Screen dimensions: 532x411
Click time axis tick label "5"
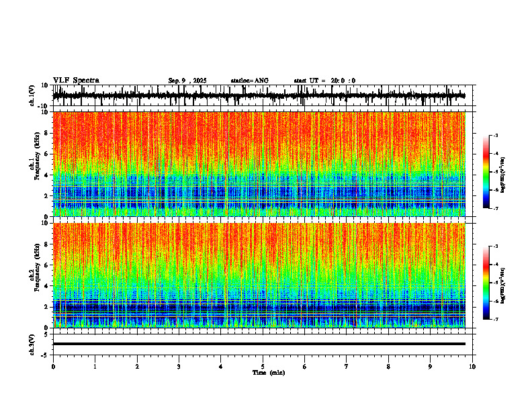pyautogui.click(x=263, y=367)
